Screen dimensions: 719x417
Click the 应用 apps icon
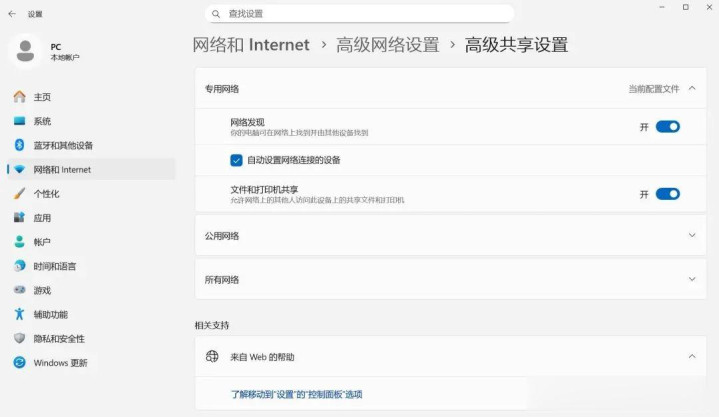[x=19, y=217]
